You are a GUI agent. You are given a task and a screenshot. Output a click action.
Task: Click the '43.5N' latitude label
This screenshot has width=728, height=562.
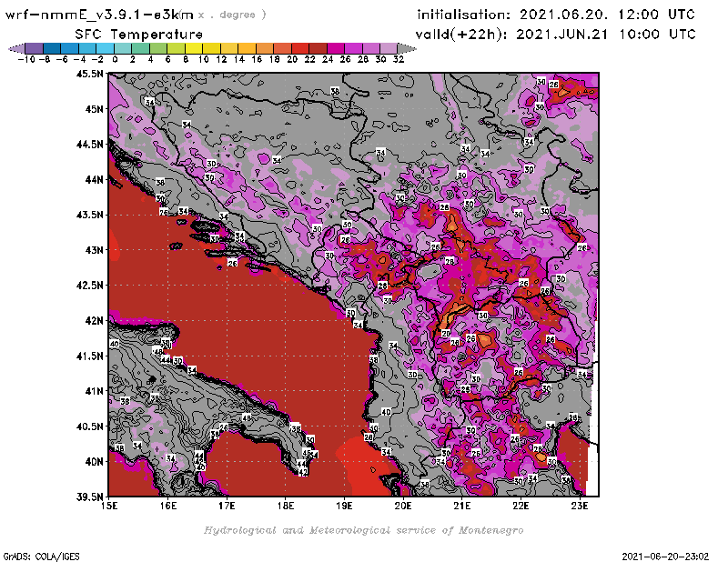click(89, 215)
